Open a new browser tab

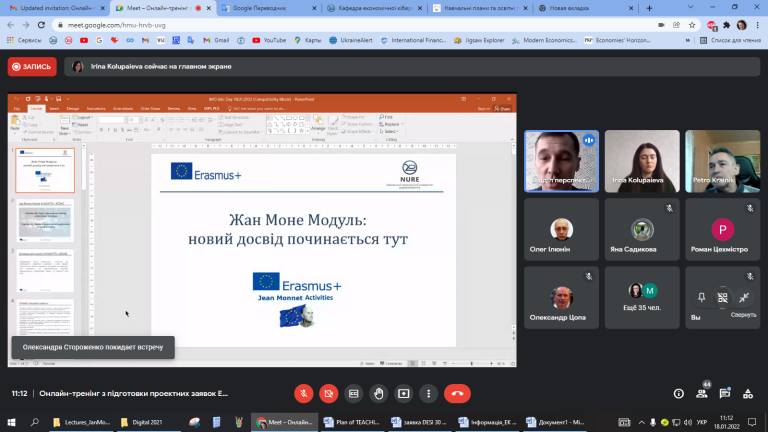649,8
